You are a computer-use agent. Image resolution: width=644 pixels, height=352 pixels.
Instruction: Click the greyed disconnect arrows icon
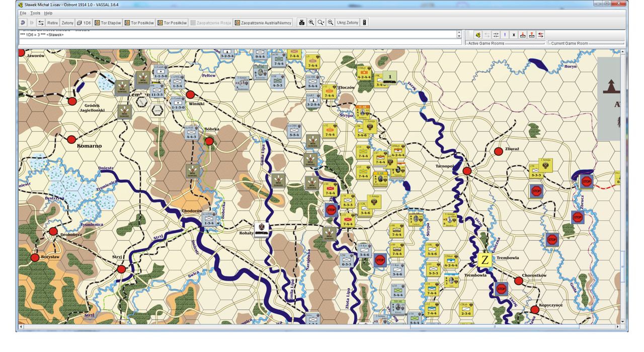(x=487, y=35)
